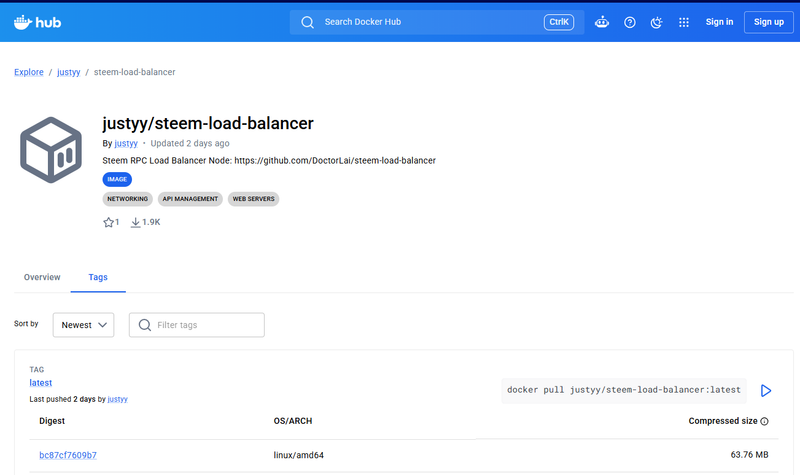800x475 pixels.
Task: Click the repository cube image icon
Action: pos(51,150)
